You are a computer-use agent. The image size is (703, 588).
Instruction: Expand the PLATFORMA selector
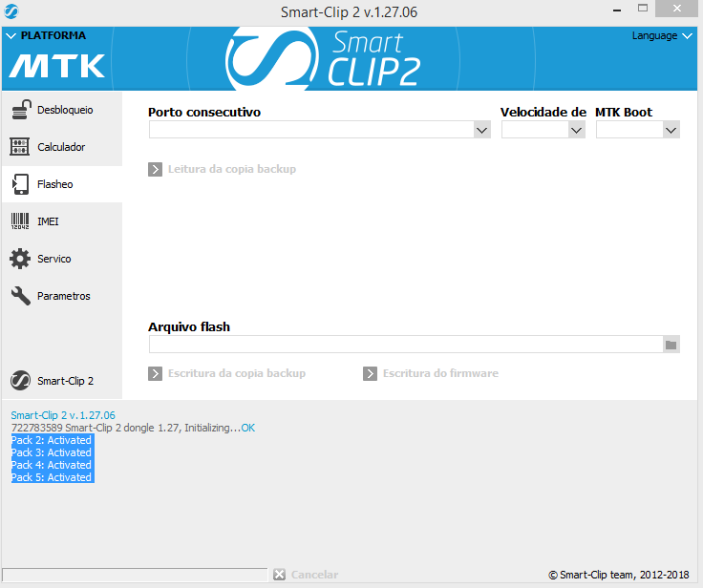(x=46, y=35)
